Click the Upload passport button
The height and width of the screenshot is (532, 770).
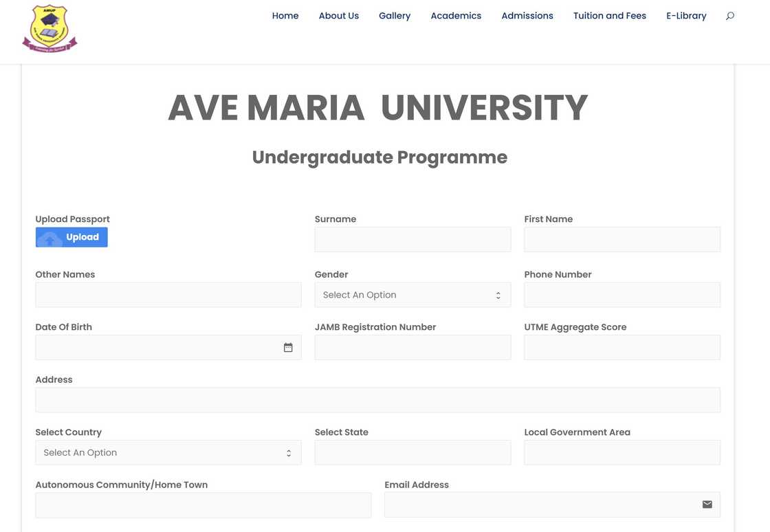[x=71, y=237]
